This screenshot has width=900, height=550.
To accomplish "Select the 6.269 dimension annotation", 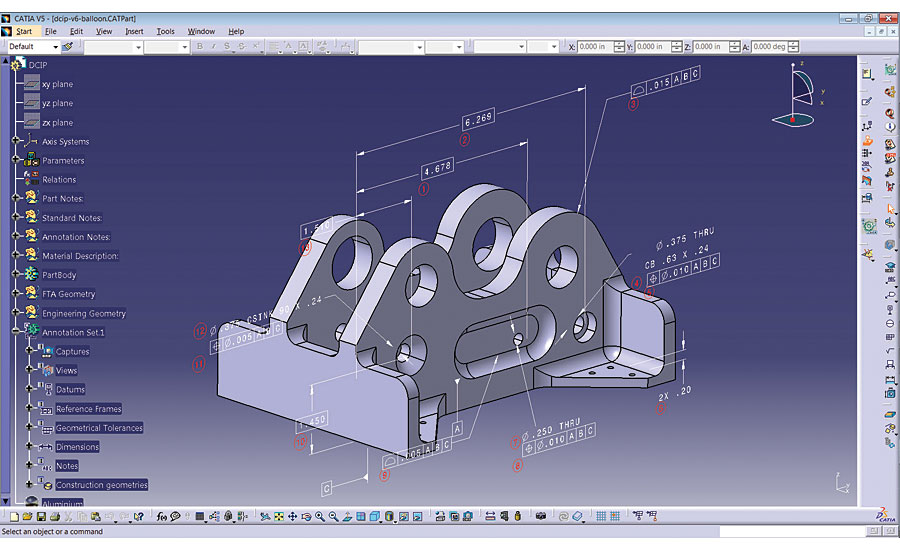I will pyautogui.click(x=478, y=118).
